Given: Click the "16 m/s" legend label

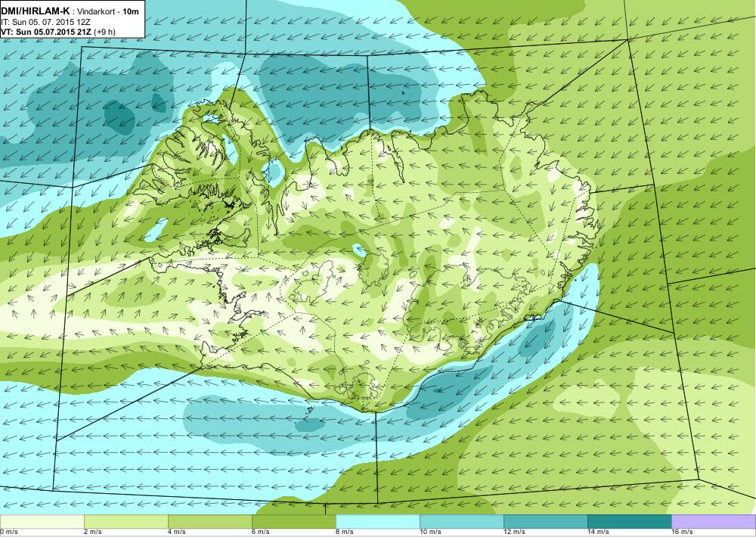Looking at the screenshot, I should [682, 532].
